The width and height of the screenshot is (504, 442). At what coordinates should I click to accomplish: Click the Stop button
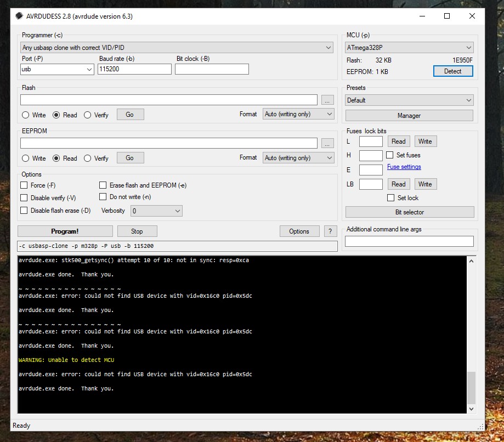point(137,231)
